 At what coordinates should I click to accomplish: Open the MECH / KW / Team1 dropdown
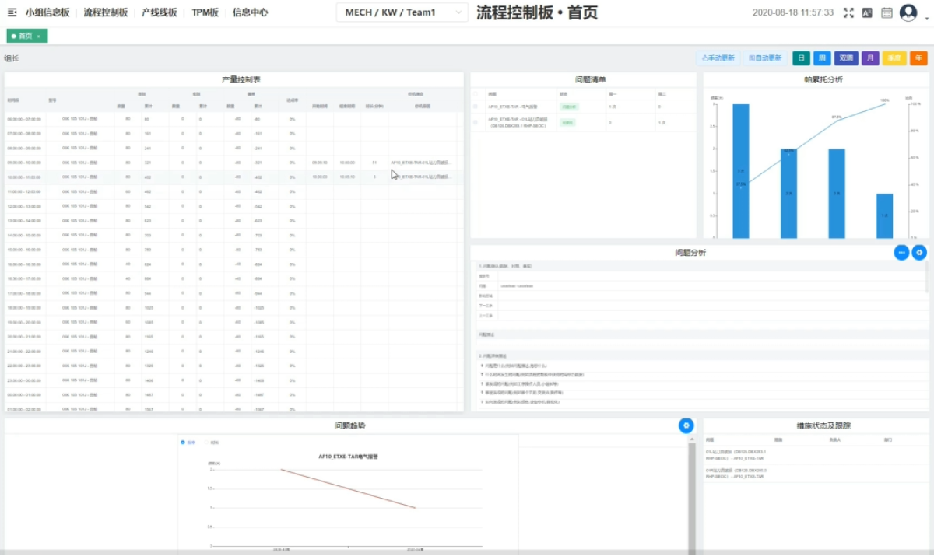point(401,12)
